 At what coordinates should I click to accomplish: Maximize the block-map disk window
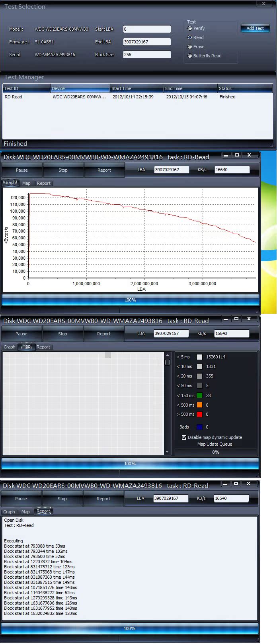[x=236, y=319]
